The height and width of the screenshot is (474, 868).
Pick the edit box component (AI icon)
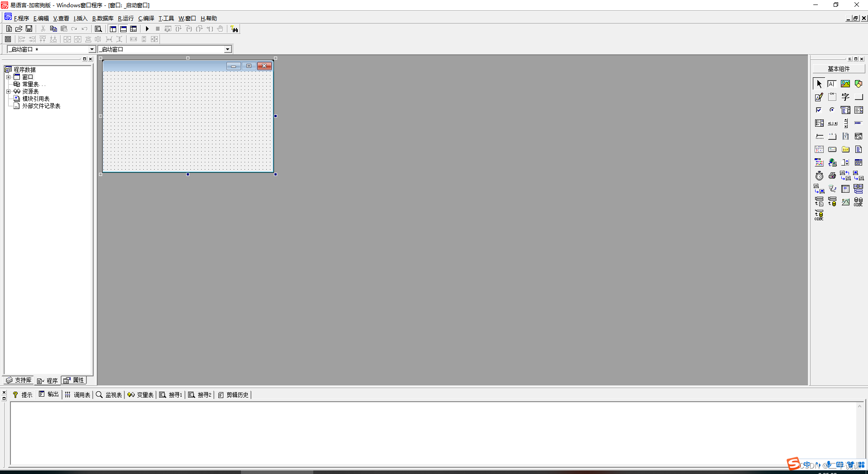click(832, 84)
